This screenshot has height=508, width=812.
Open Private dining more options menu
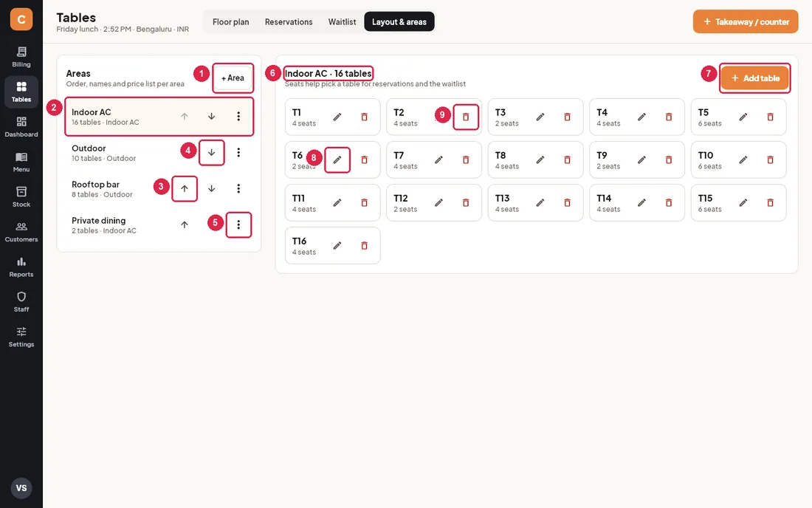[238, 224]
